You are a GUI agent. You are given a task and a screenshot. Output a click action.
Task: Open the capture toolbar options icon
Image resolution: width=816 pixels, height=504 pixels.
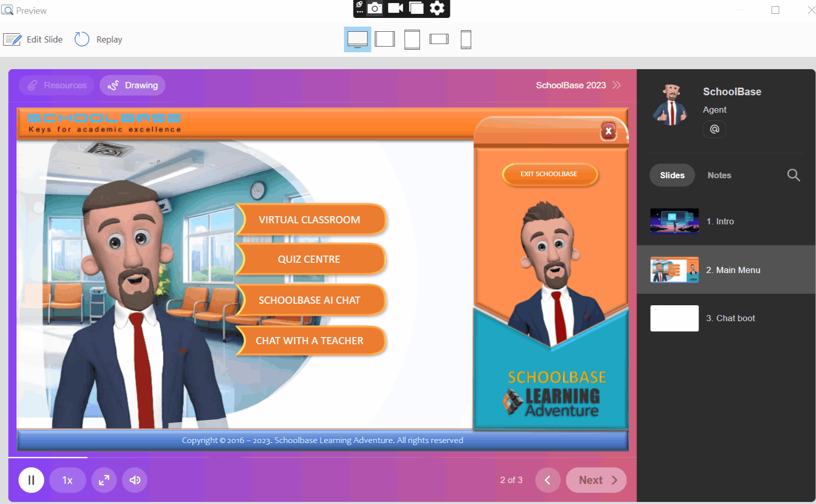tap(360, 7)
